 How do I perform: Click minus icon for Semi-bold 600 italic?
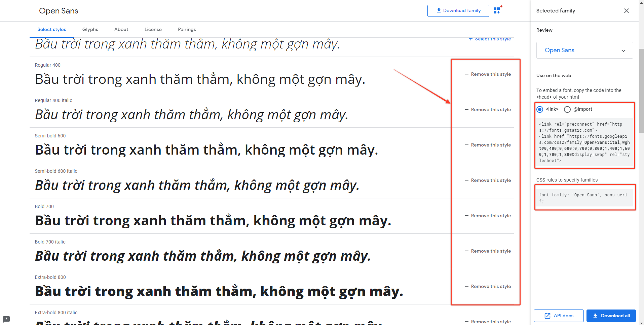tap(467, 180)
